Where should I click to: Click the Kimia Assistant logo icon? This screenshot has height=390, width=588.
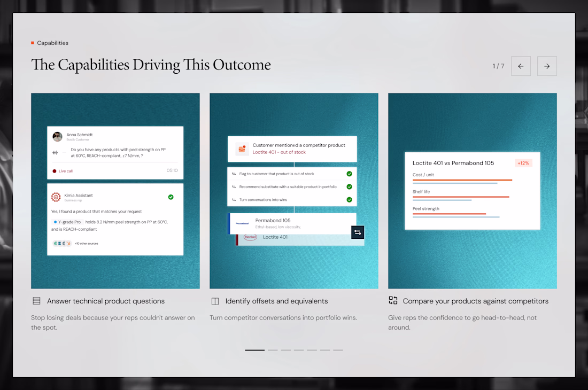click(x=56, y=197)
